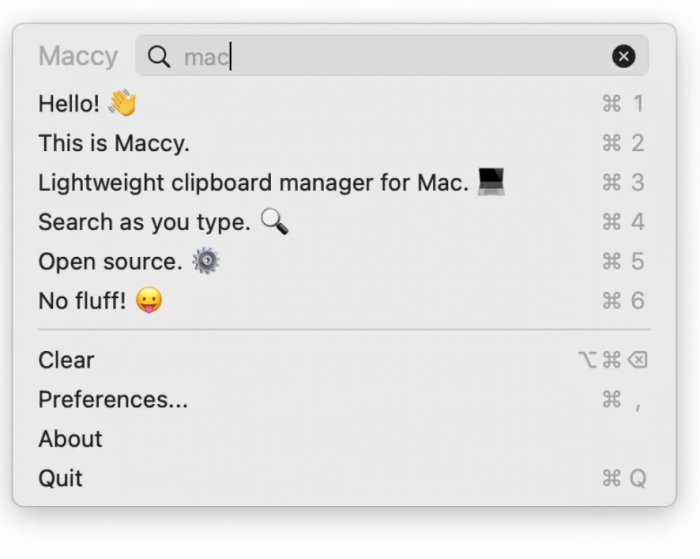Click the gear emoji beside Open source
Viewport: 700px width, 559px height.
206,261
